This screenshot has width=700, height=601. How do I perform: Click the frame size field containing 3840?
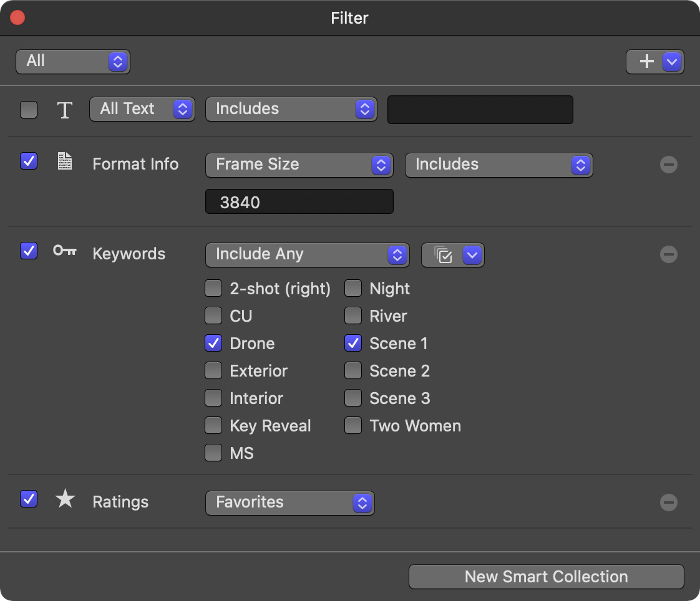(x=299, y=201)
